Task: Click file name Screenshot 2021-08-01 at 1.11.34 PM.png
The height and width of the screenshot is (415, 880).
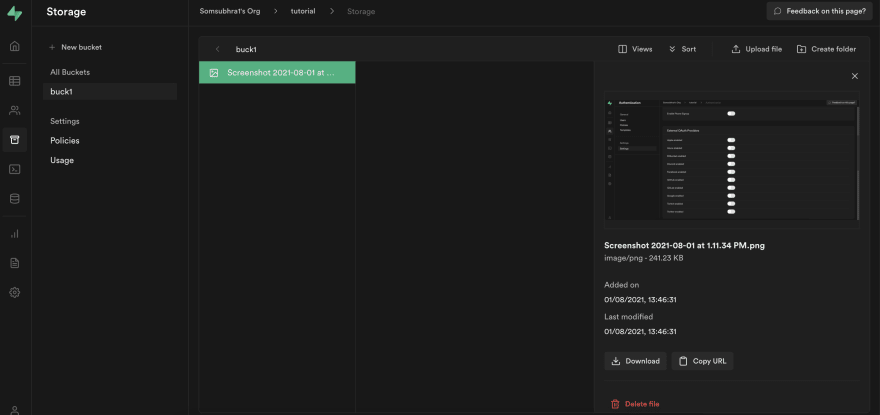Action: coord(685,245)
